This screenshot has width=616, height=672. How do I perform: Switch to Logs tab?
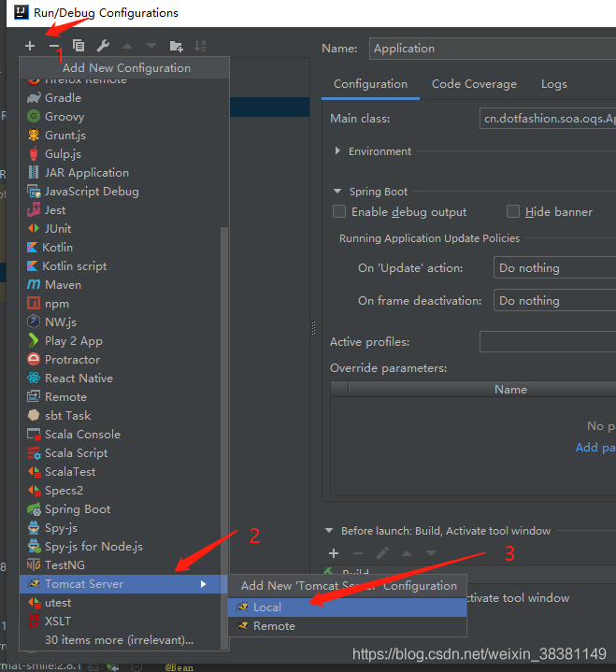coord(554,84)
